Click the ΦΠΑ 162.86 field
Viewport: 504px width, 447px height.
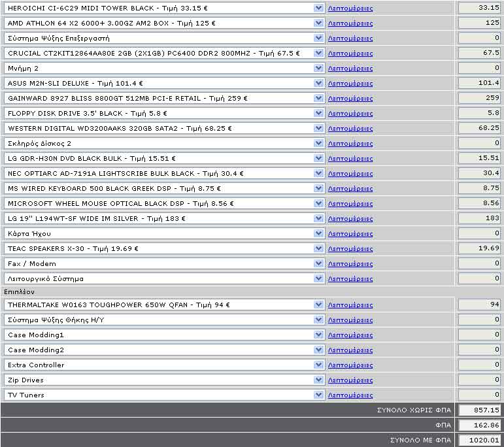tap(479, 425)
